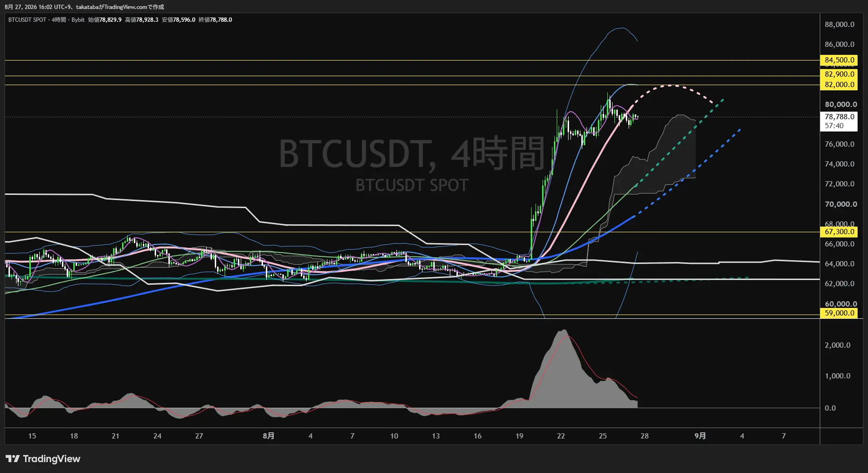868x473 pixels.
Task: Click the chart creation timestamp header text
Action: 84,7
